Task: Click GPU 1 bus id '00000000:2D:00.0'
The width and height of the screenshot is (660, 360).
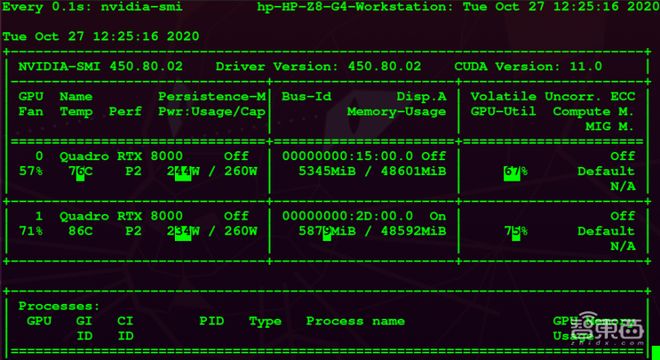Action: (x=347, y=216)
